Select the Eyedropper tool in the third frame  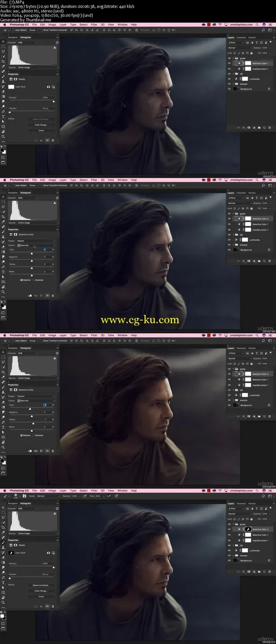3,377
